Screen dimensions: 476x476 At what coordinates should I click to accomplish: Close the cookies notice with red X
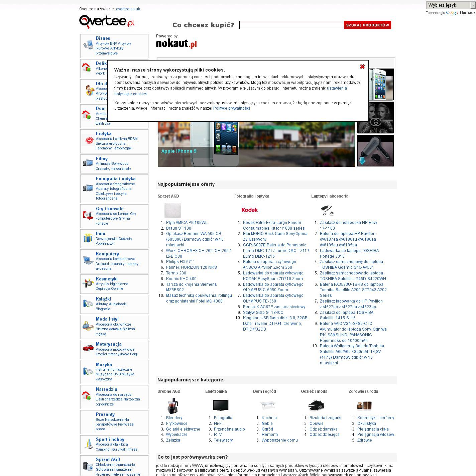362,67
